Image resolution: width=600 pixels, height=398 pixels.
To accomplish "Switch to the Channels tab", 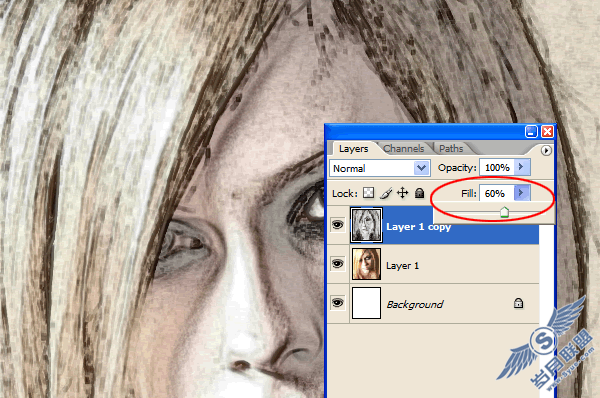I will tap(404, 148).
